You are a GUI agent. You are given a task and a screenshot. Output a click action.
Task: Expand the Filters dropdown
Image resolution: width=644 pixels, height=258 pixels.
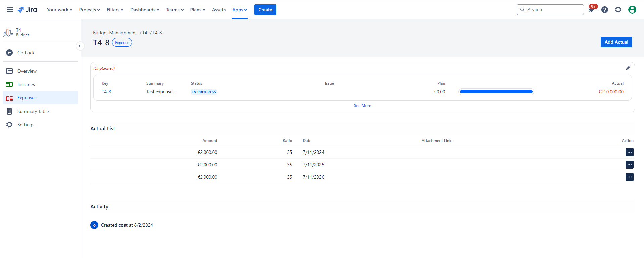coord(115,10)
